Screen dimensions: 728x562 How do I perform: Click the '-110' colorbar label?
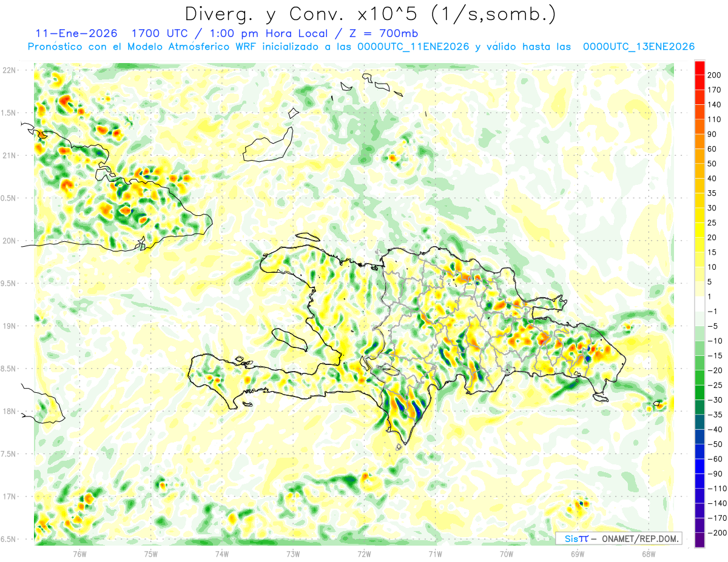[x=718, y=489]
